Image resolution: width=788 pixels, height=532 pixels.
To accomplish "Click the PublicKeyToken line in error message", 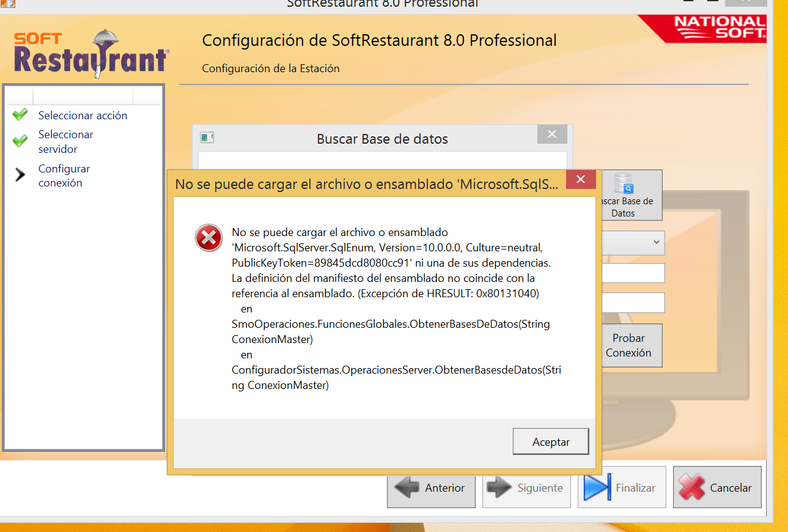I will (391, 263).
